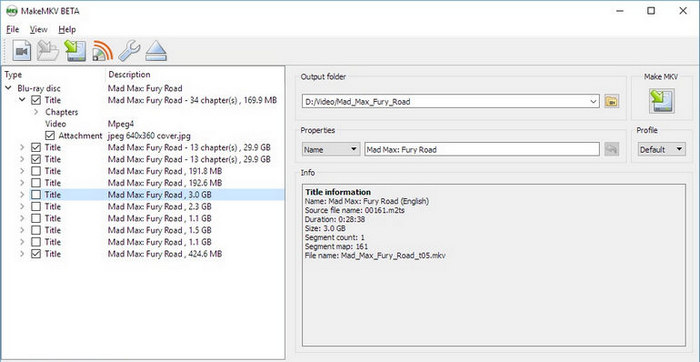Check the 1.5 GB title checkbox

[36, 230]
